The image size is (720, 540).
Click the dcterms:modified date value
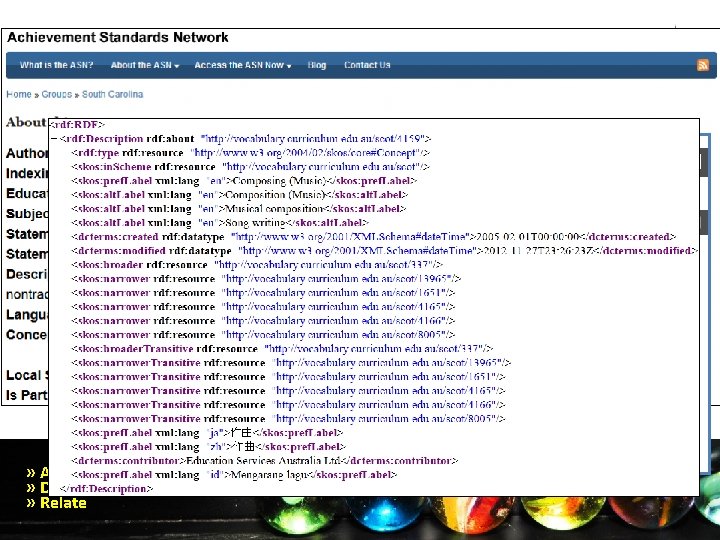(x=538, y=251)
